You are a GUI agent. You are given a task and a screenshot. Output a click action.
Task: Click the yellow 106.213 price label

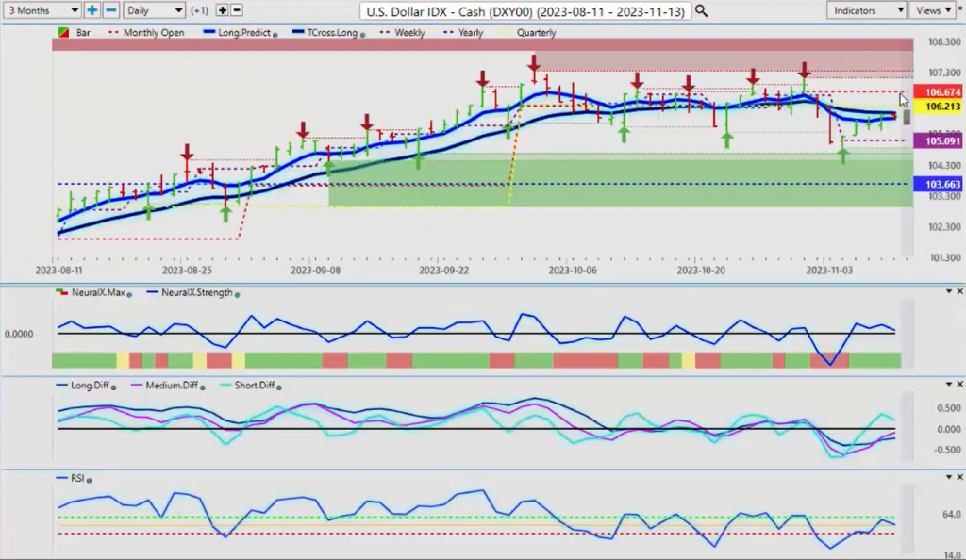pos(937,107)
